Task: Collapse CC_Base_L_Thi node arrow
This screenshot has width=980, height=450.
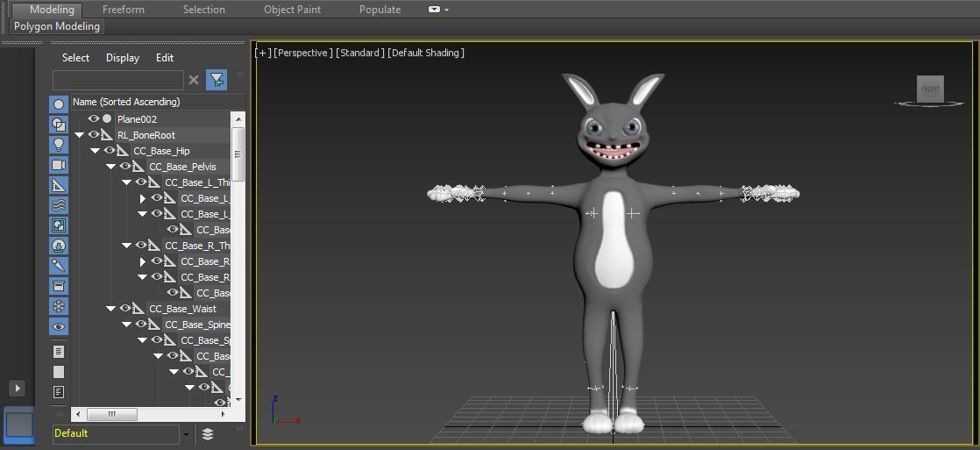Action: (x=127, y=182)
